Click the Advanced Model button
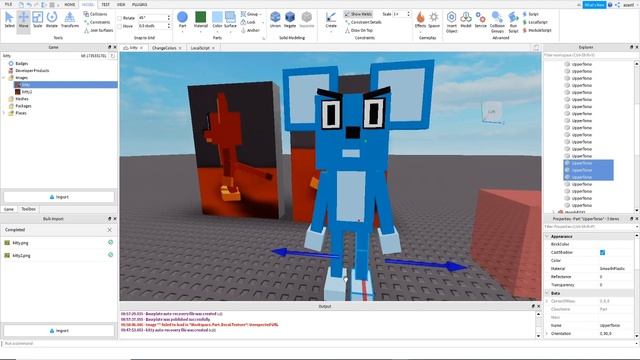The image size is (640, 360). click(466, 20)
